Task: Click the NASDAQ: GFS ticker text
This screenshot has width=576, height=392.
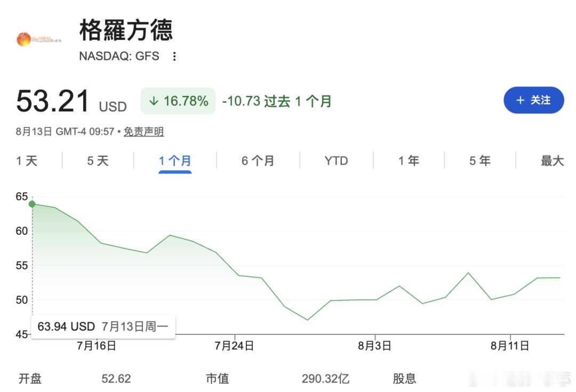Action: click(119, 56)
